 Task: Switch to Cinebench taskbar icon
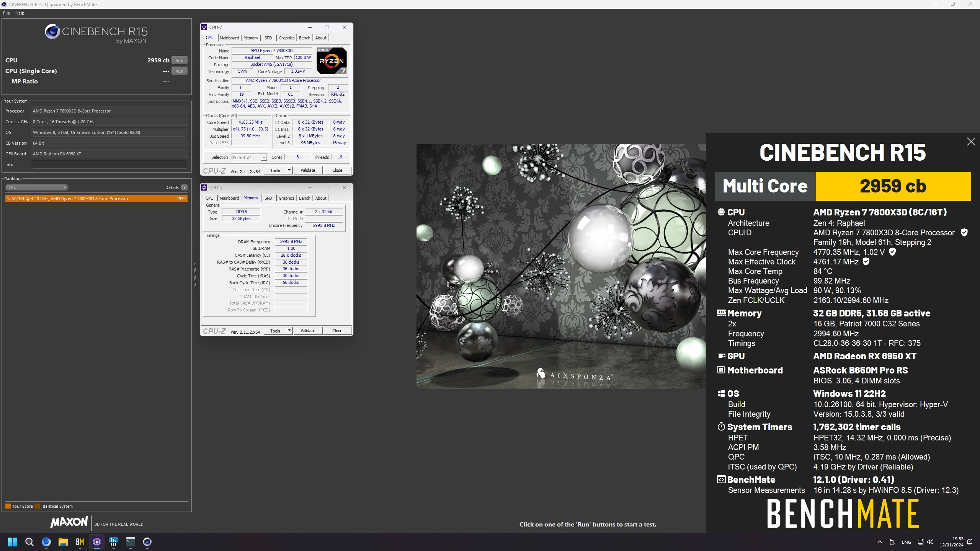click(x=147, y=542)
